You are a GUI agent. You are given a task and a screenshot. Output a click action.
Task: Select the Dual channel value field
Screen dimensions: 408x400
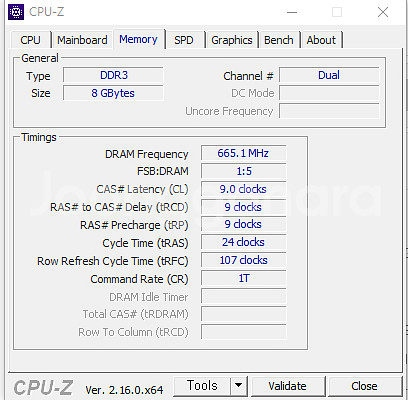coord(329,75)
